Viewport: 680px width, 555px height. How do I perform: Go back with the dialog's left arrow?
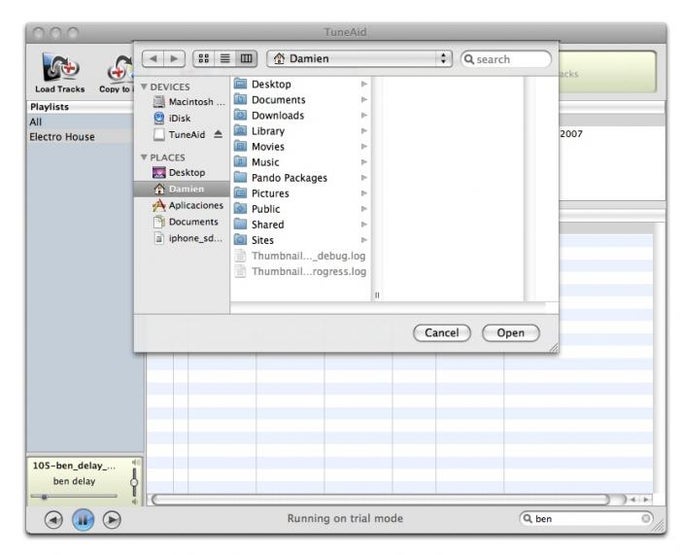pos(153,59)
